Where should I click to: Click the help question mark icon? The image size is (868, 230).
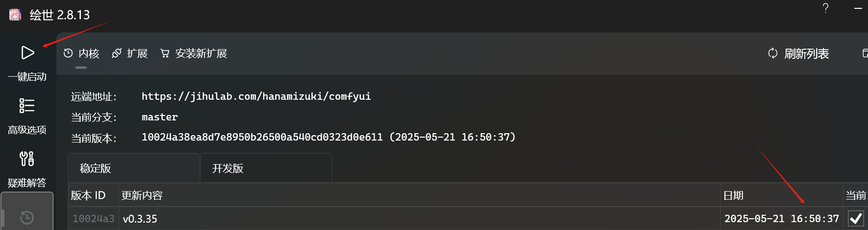click(x=826, y=8)
